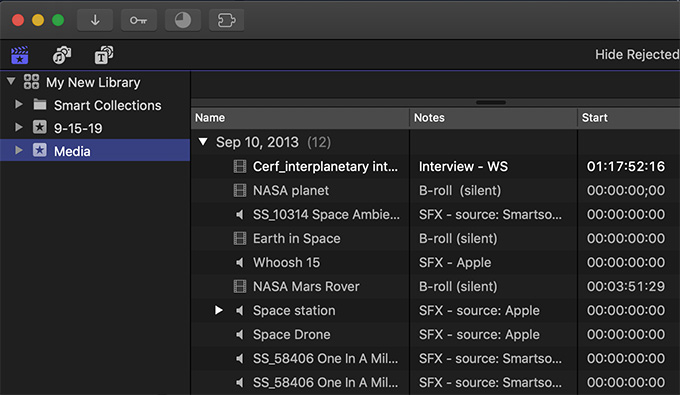Expand the Space station clip triangle
The width and height of the screenshot is (680, 395).
tap(219, 310)
